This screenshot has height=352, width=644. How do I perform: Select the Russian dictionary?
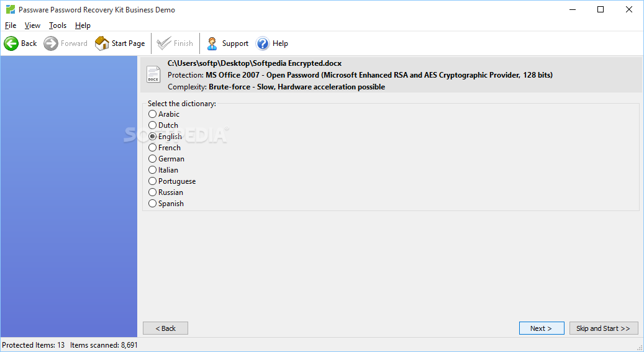click(166, 192)
